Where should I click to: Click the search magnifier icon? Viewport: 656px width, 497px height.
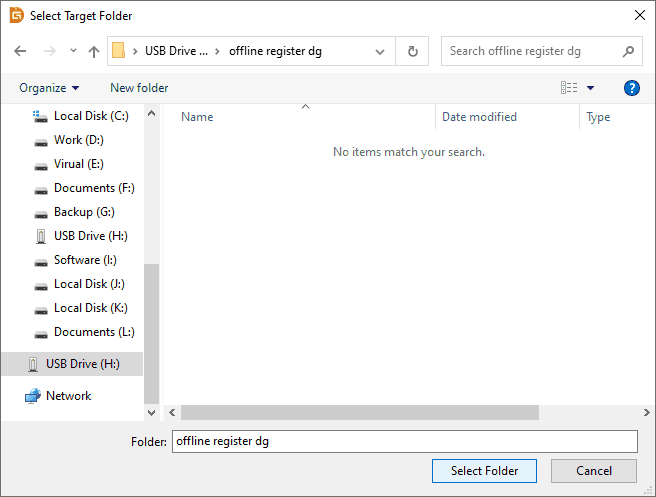click(628, 51)
